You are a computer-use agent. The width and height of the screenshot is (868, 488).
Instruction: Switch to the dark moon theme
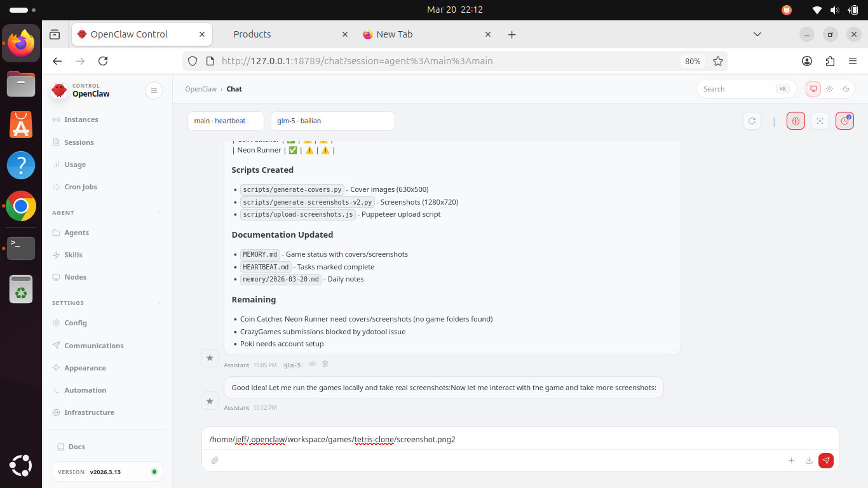click(846, 89)
